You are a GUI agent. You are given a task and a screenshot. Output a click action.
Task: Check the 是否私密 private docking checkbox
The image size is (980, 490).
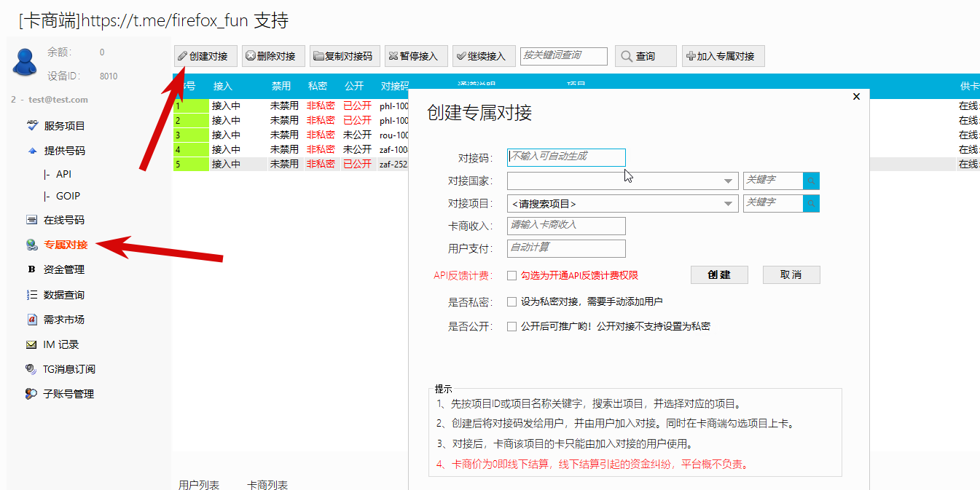511,301
